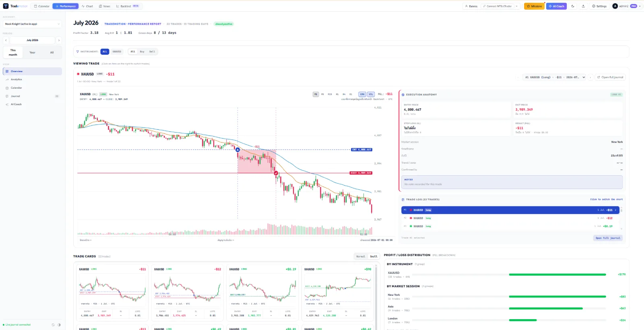Select the Year period
Screen dimensions: 644x330
coord(33,52)
